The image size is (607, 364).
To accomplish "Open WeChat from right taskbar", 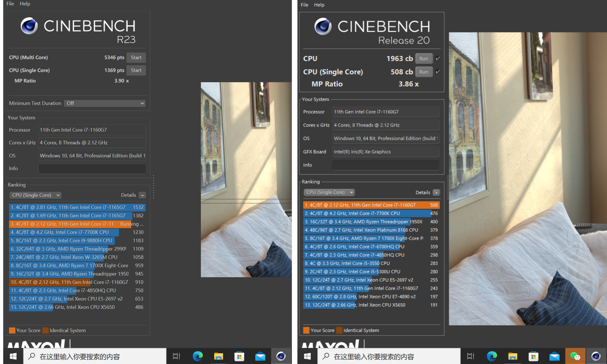I will coord(575,356).
